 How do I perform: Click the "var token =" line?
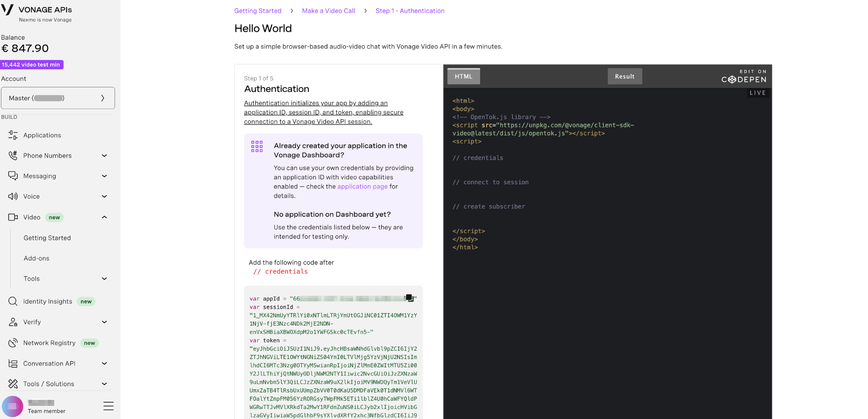coord(268,341)
